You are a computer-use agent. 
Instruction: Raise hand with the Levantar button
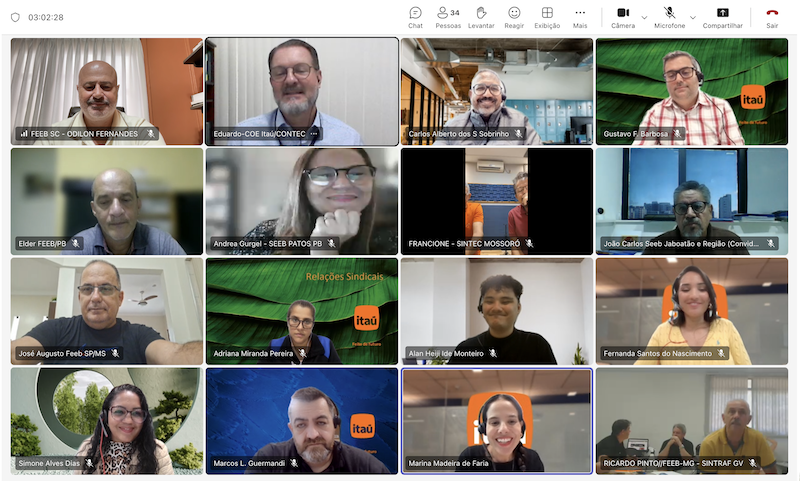[481, 16]
